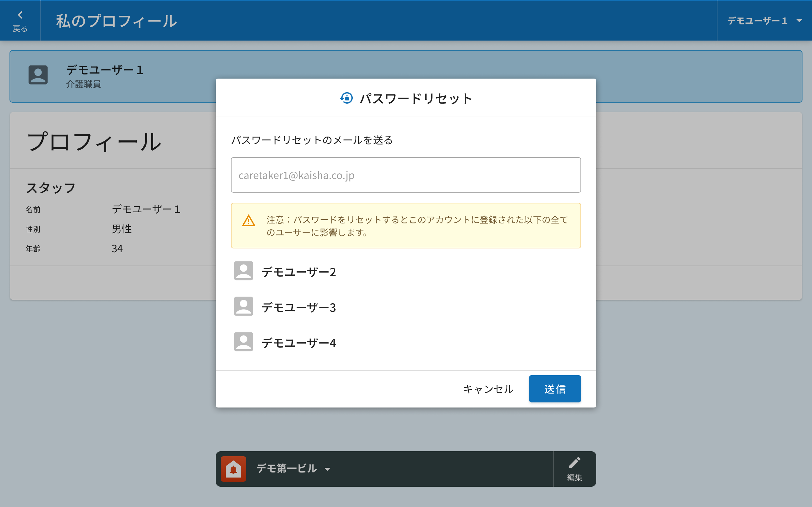The image size is (812, 507).
Task: Select デモユーザー3 in the affected users list
Action: [298, 307]
